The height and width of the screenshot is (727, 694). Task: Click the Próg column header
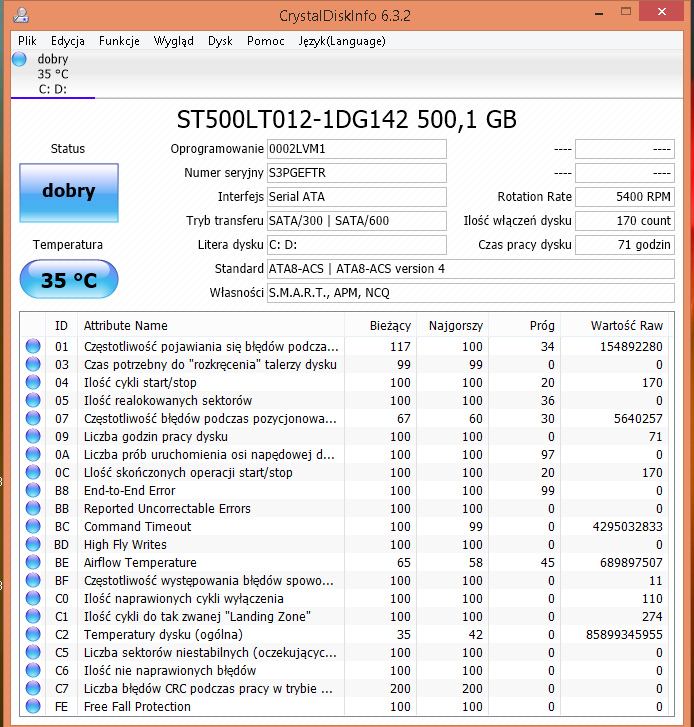[525, 325]
